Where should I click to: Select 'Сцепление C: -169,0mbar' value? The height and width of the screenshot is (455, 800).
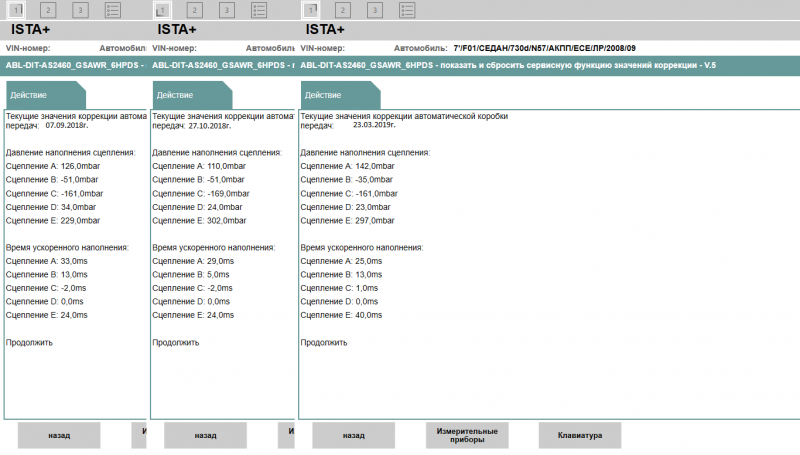[x=201, y=193]
